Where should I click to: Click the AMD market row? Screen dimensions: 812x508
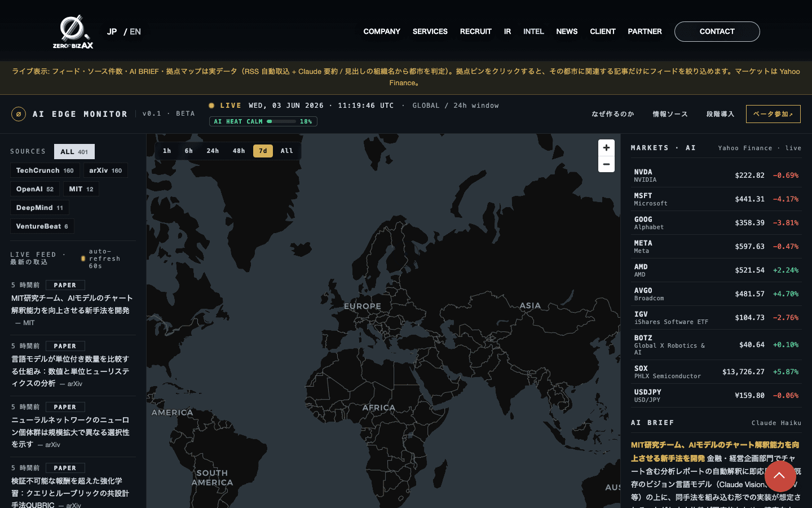pyautogui.click(x=716, y=270)
